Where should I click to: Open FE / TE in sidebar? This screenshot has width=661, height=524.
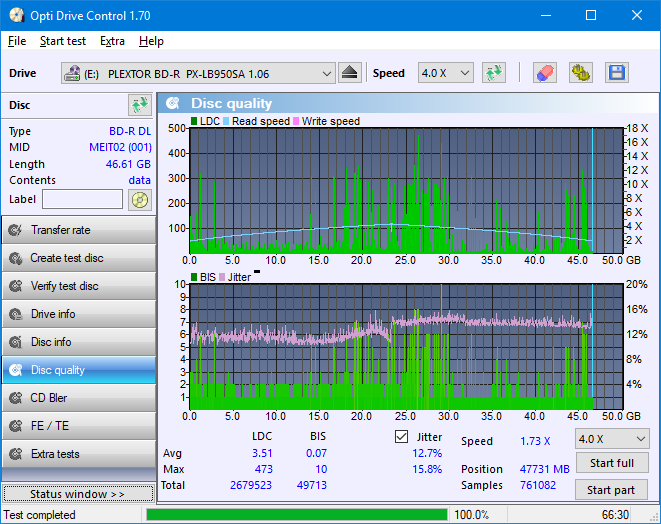point(79,426)
